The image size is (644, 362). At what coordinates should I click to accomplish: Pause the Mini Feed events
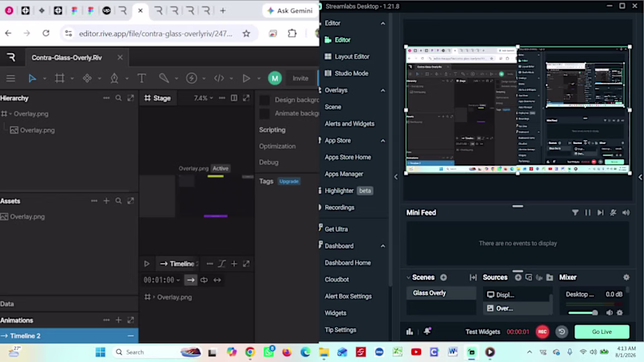(588, 212)
